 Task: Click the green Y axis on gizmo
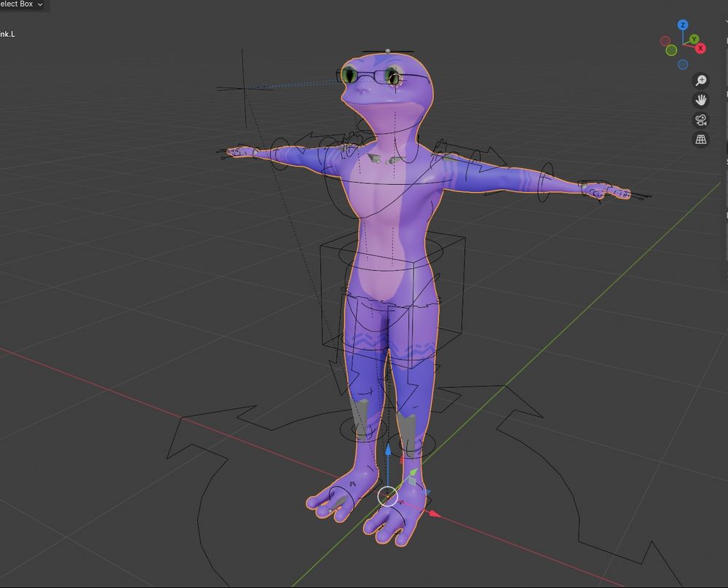coord(694,39)
